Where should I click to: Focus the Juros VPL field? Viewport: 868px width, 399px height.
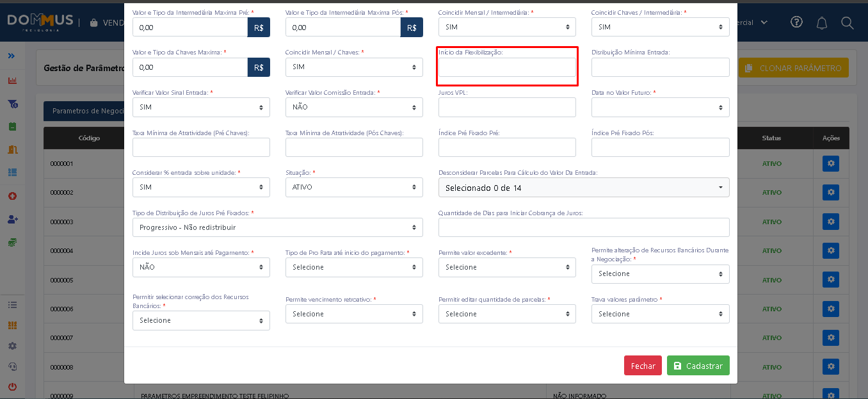coord(507,107)
